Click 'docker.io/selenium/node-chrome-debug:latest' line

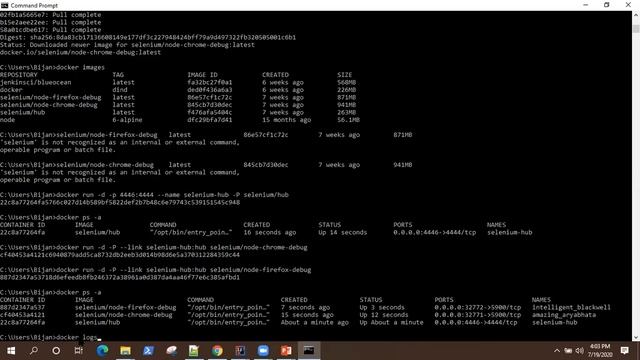(80, 52)
